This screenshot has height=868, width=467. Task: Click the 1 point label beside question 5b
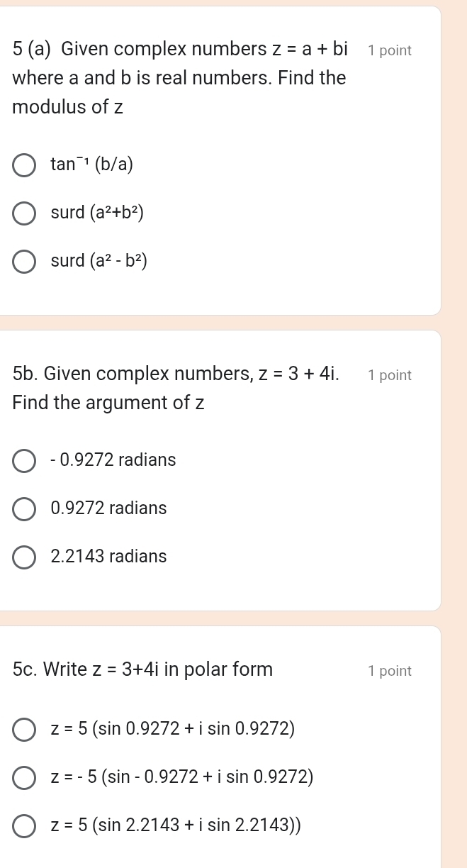pyautogui.click(x=390, y=375)
